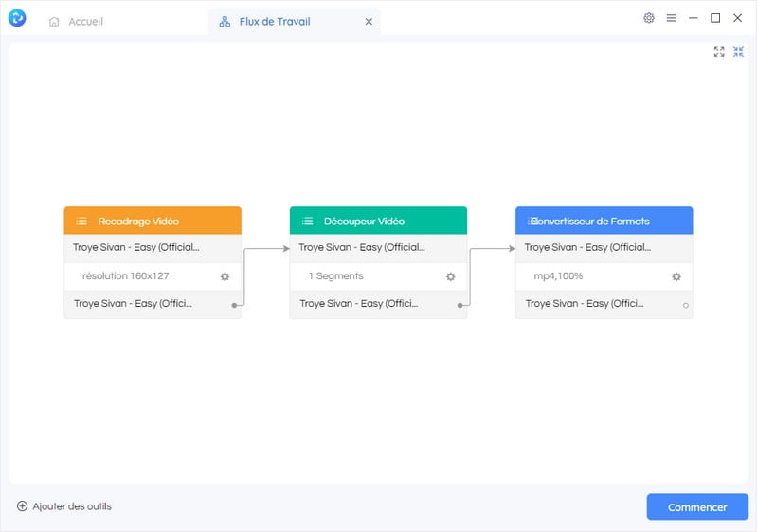Click the app logo icon
The height and width of the screenshot is (532, 757).
(17, 18)
